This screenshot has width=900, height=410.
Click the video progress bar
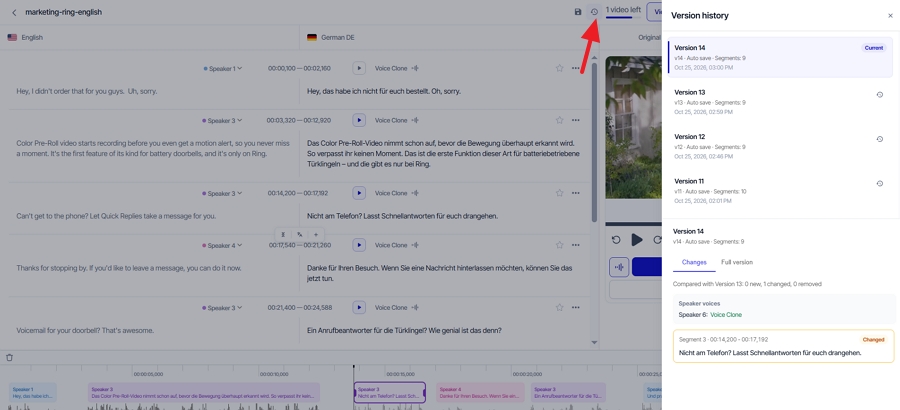coord(634,224)
